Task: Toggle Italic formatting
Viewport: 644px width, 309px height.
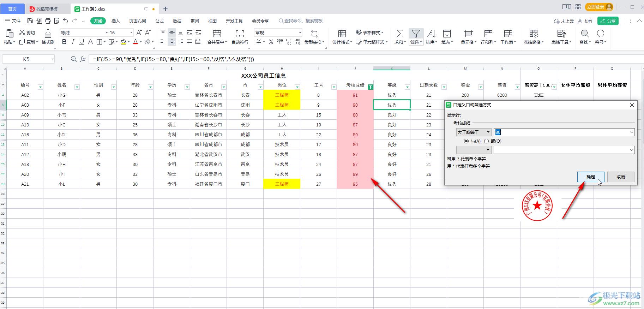Action: [73, 42]
